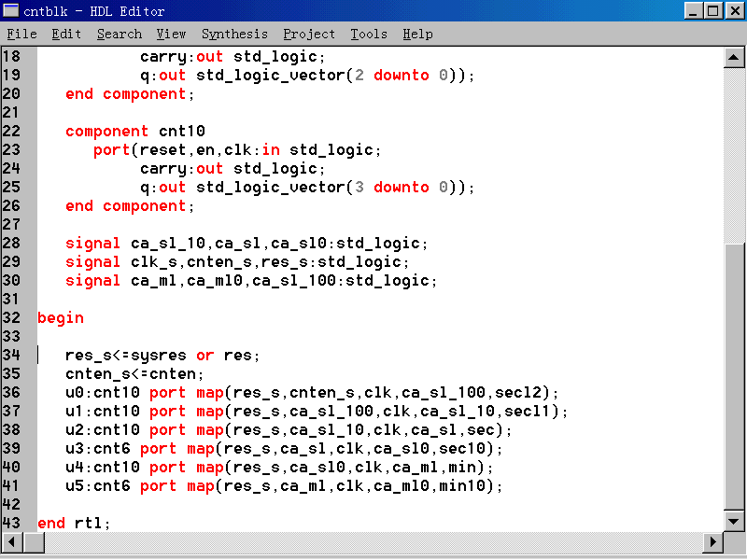The height and width of the screenshot is (560, 747).
Task: Minimize the HDL Editor window
Action: point(693,11)
